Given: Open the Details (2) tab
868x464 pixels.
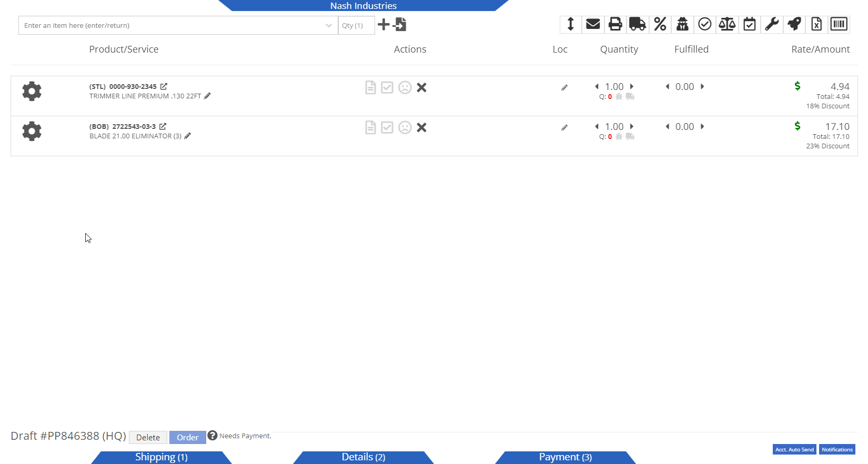Looking at the screenshot, I should pyautogui.click(x=364, y=457).
